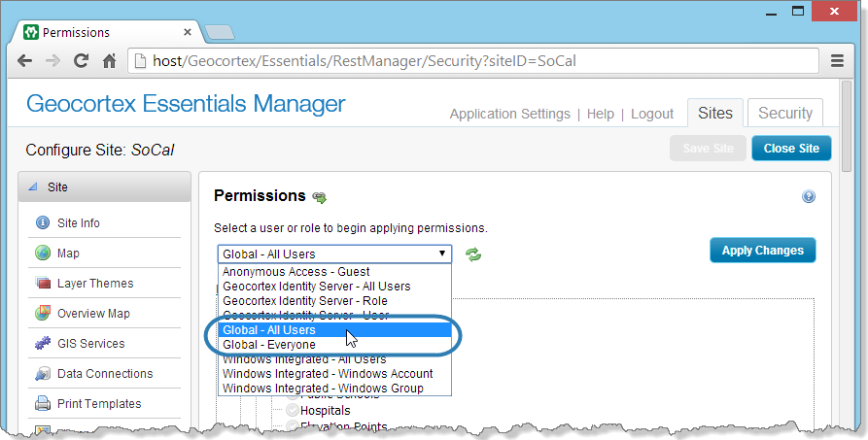Click the Layer Themes icon

(43, 283)
